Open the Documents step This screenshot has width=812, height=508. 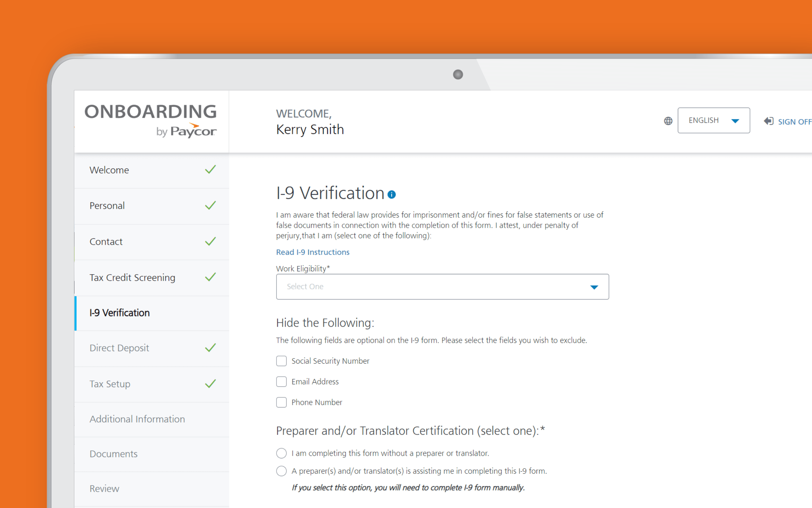pos(152,454)
